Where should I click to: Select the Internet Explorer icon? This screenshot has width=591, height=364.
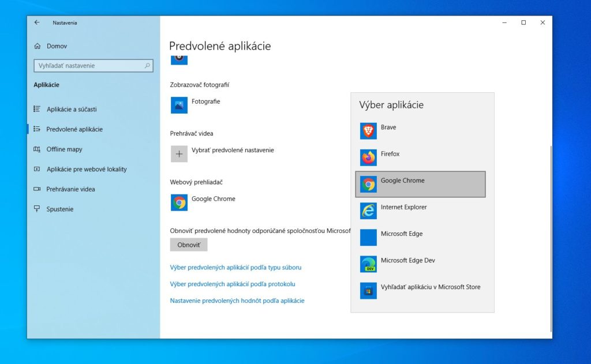(368, 211)
